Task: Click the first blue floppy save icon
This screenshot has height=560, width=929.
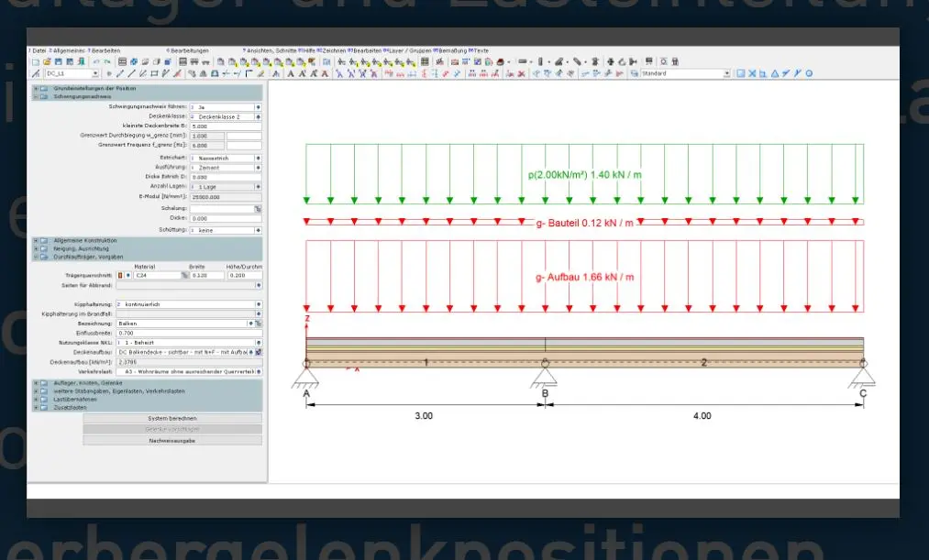Action: tap(59, 61)
